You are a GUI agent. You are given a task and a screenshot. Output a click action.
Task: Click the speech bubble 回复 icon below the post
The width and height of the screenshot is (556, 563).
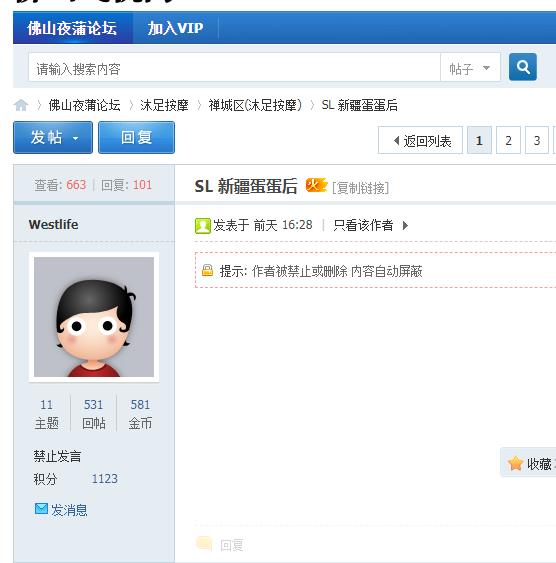pyautogui.click(x=204, y=544)
